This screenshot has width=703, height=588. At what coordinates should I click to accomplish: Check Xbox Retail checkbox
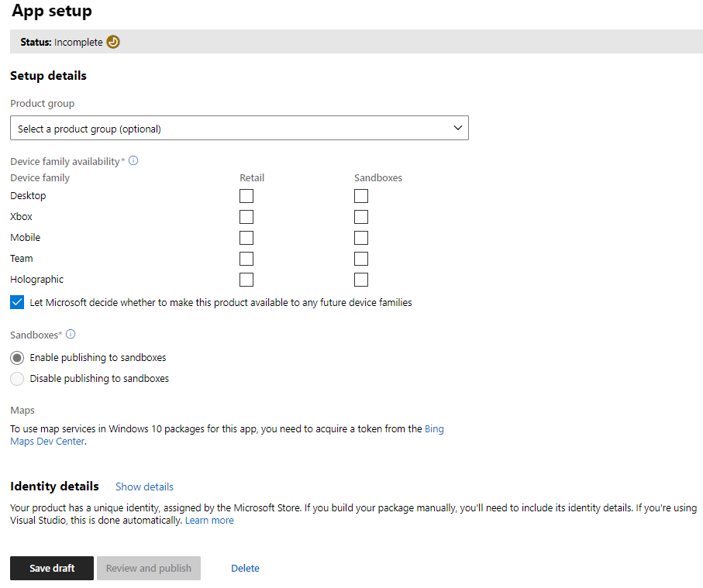[246, 217]
